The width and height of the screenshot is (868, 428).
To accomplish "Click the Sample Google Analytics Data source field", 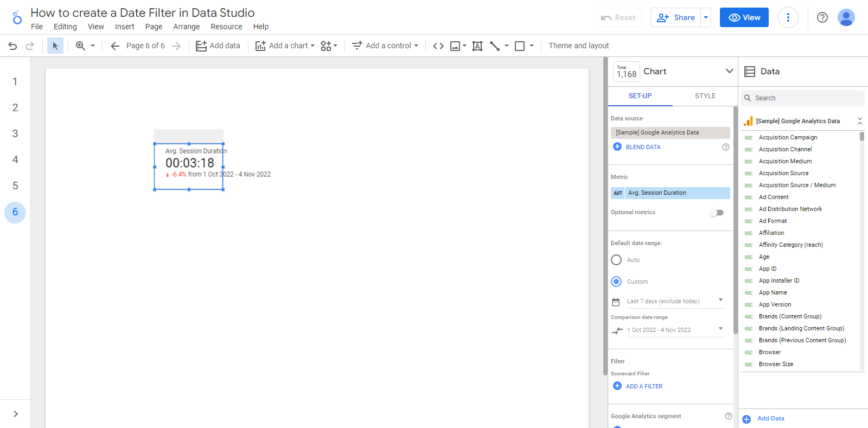I will [x=671, y=132].
